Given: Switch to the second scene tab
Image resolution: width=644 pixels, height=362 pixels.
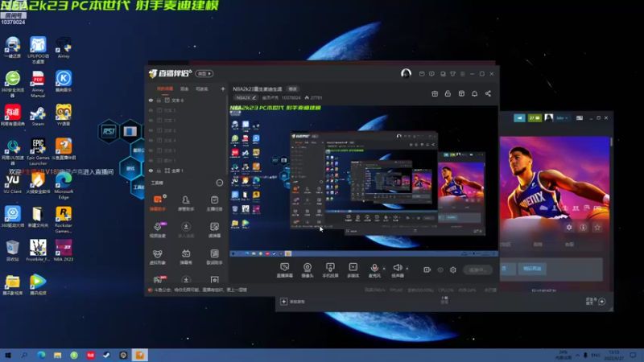Looking at the screenshot, I should (184, 88).
